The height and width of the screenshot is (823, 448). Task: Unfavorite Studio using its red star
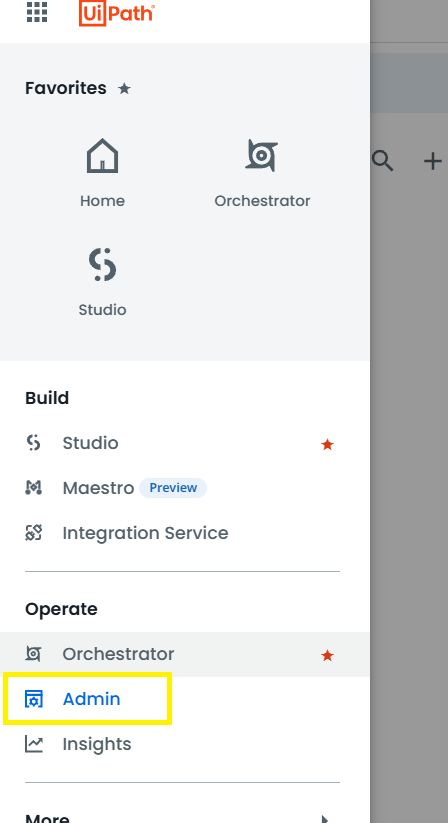point(327,445)
